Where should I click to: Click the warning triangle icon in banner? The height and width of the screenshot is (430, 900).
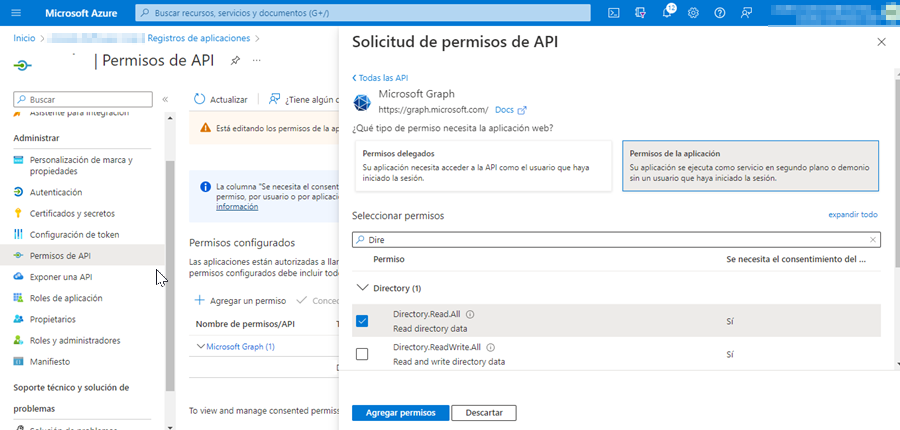[205, 129]
